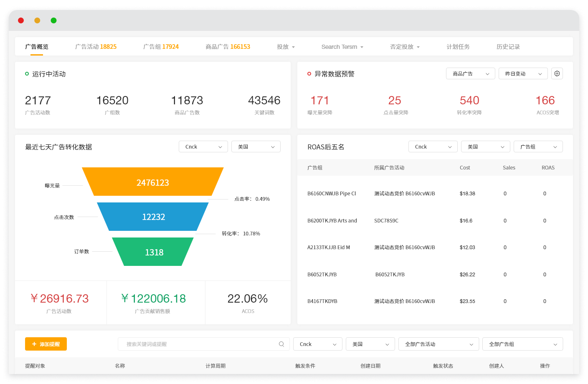Open the 全部广告组 dropdown
Screen dimensions: 588x384
tap(522, 344)
